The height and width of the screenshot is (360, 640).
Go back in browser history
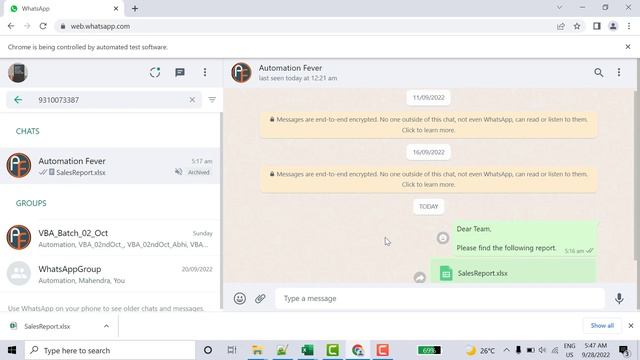[11, 26]
